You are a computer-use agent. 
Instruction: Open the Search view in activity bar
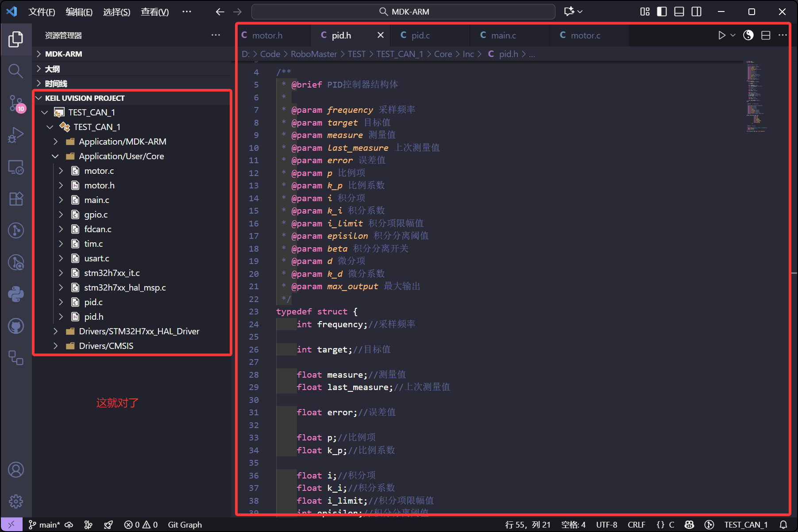16,71
